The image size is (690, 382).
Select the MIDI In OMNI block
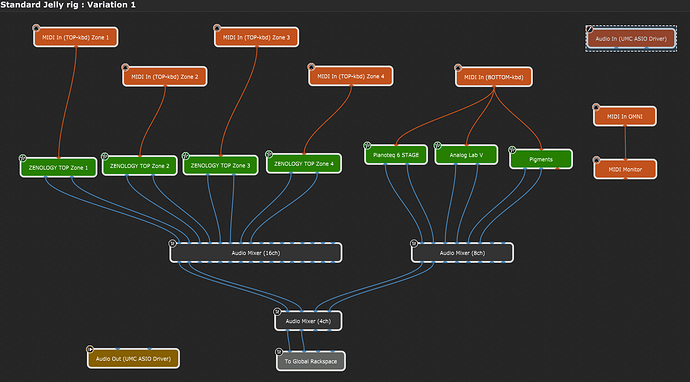point(625,117)
